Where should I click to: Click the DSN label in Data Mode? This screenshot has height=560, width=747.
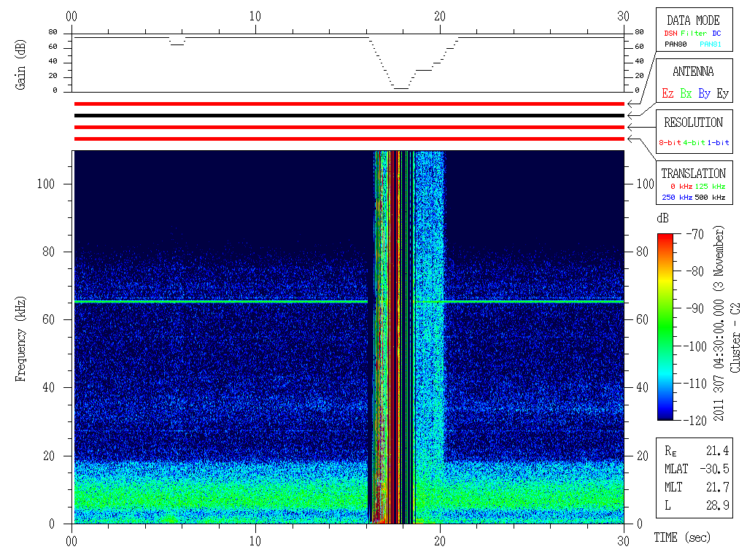click(670, 34)
